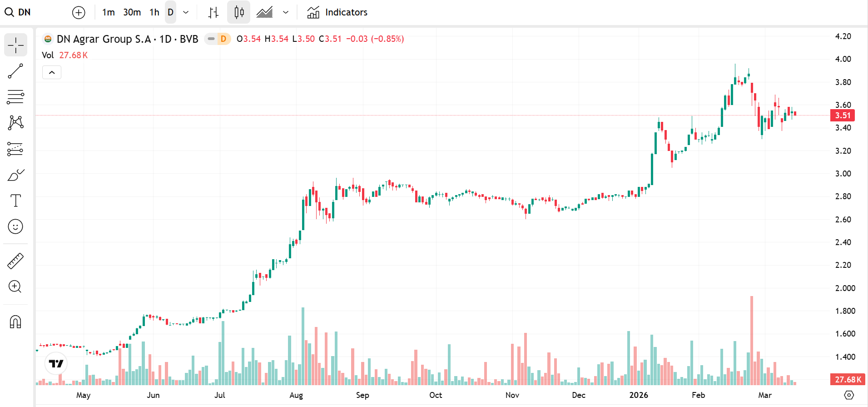Open the forecasting and measurement tools
Screen dimensions: 868x407
click(x=15, y=149)
